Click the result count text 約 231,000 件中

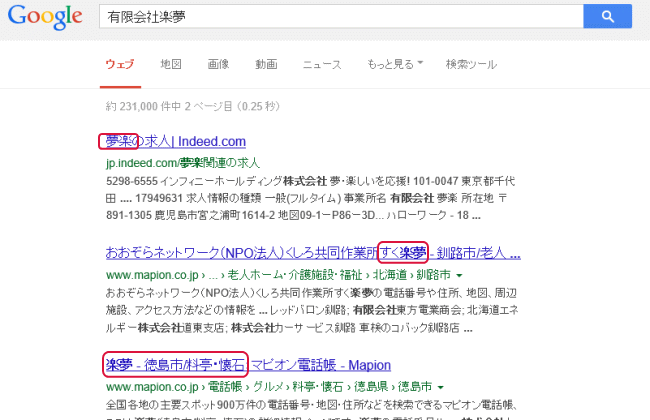click(143, 107)
